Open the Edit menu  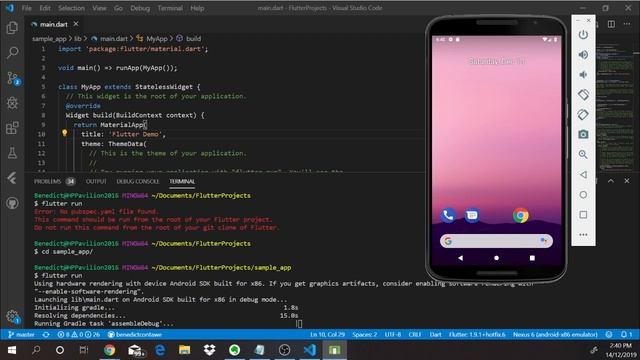click(45, 8)
